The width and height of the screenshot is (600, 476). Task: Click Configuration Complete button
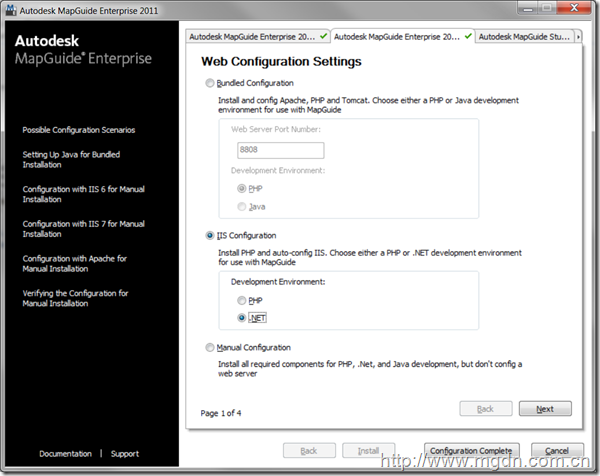pyautogui.click(x=471, y=451)
